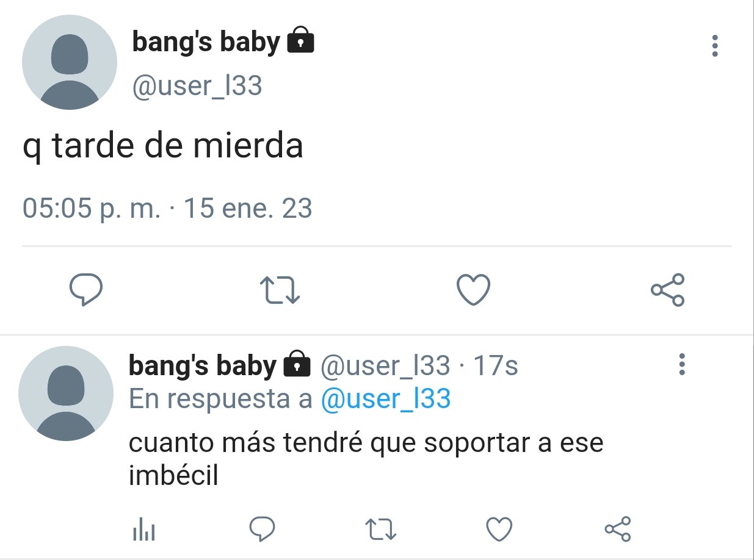Open the "bang's baby" name on main tweet

(206, 43)
